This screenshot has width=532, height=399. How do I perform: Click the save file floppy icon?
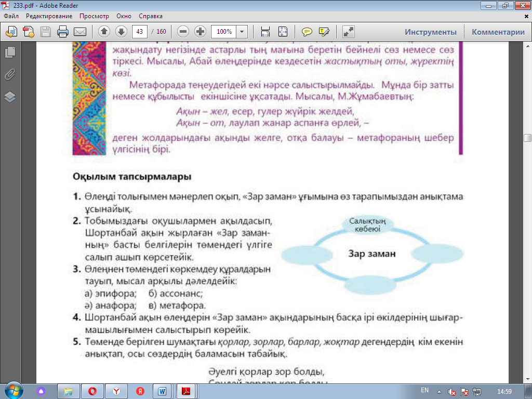tap(46, 32)
